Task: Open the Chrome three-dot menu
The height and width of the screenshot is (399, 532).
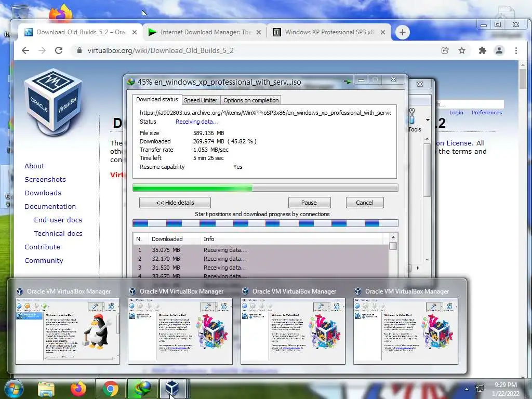Action: coord(516,50)
